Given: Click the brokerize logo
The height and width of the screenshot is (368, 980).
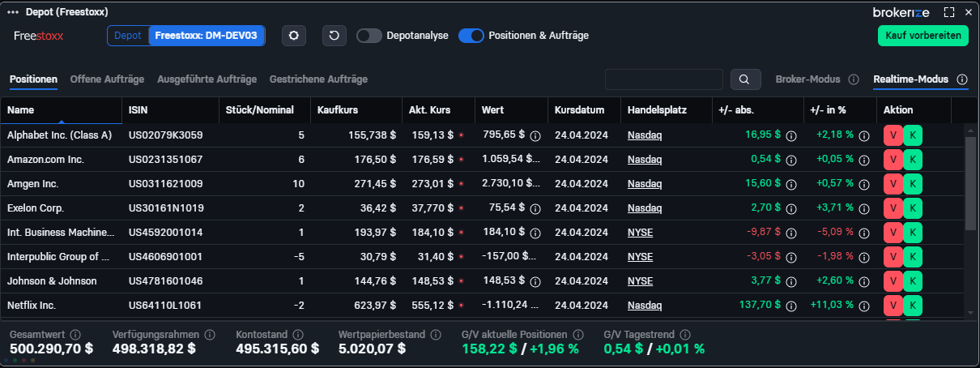Looking at the screenshot, I should 902,12.
